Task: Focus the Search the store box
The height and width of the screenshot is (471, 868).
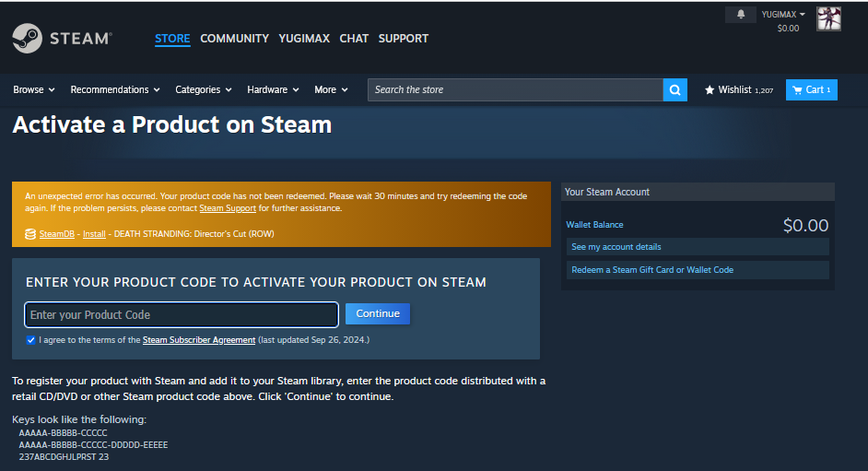Action: click(515, 89)
